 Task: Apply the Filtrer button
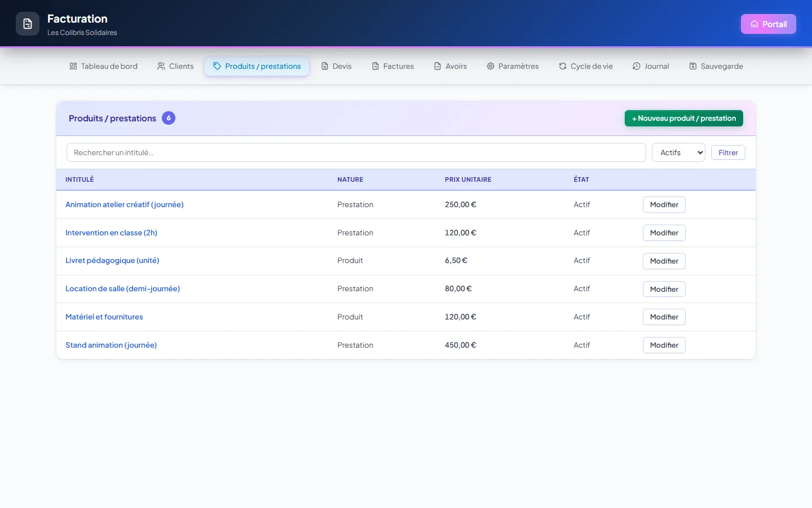click(728, 152)
